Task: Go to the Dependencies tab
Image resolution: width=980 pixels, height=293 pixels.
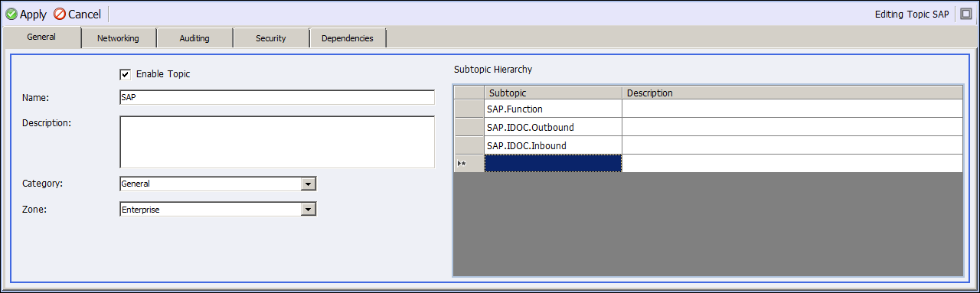Action: pos(348,38)
